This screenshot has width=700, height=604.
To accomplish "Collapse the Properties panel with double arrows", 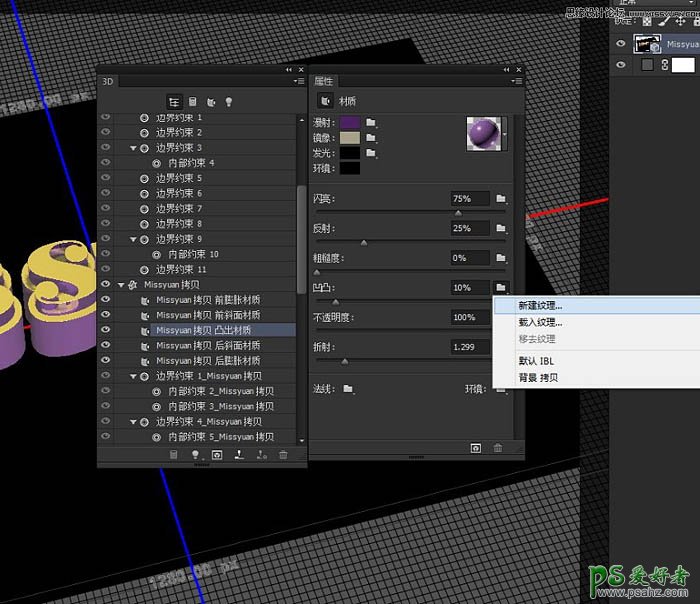I will click(x=506, y=70).
